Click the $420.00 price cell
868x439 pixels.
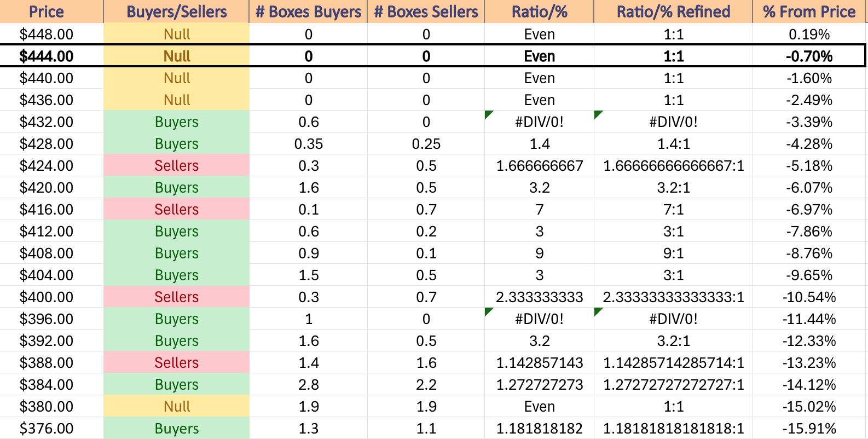51,187
